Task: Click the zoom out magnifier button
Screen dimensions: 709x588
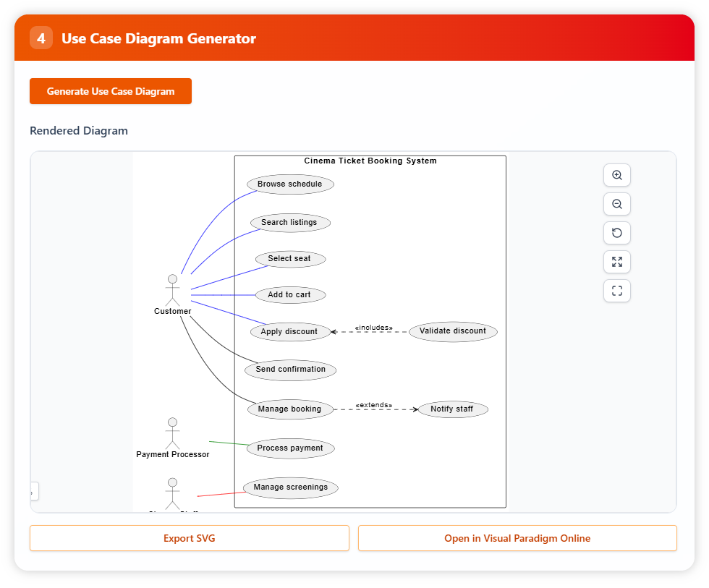Action: 617,204
